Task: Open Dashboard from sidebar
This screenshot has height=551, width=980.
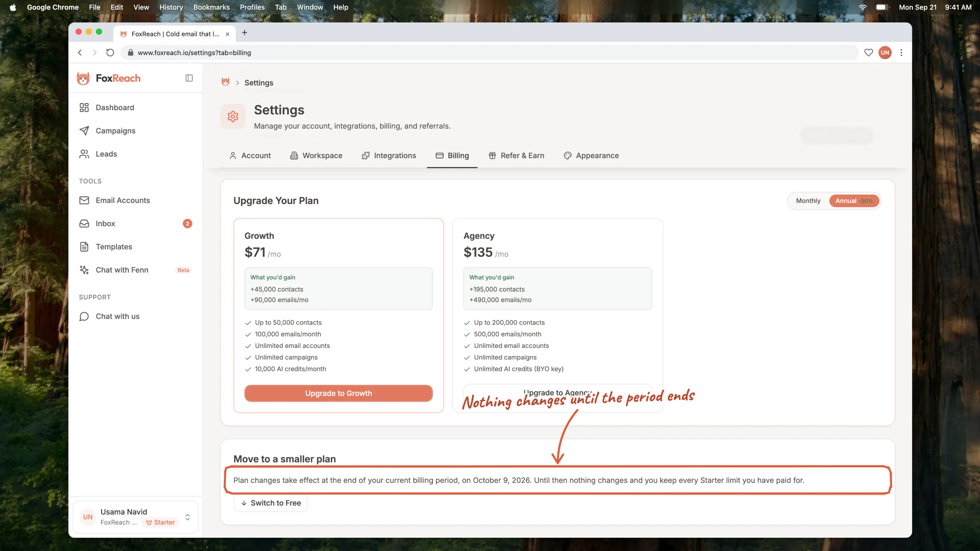Action: pos(135,107)
